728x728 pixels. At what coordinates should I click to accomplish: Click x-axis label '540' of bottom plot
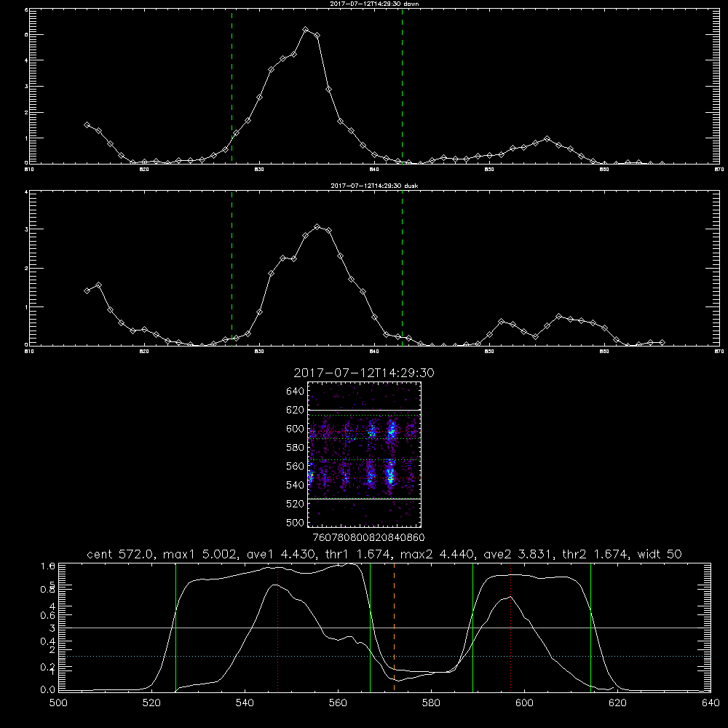pos(245,703)
